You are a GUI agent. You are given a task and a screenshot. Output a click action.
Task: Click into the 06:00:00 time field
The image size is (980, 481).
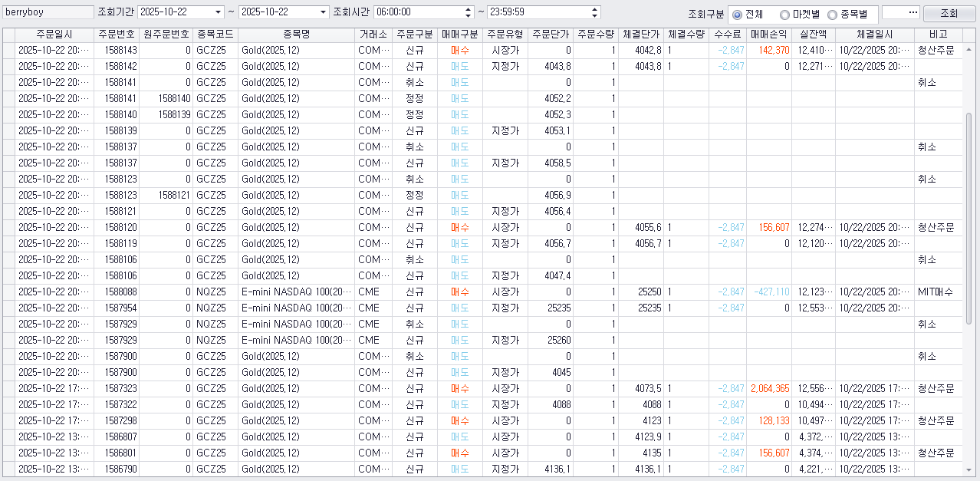pyautogui.click(x=419, y=12)
